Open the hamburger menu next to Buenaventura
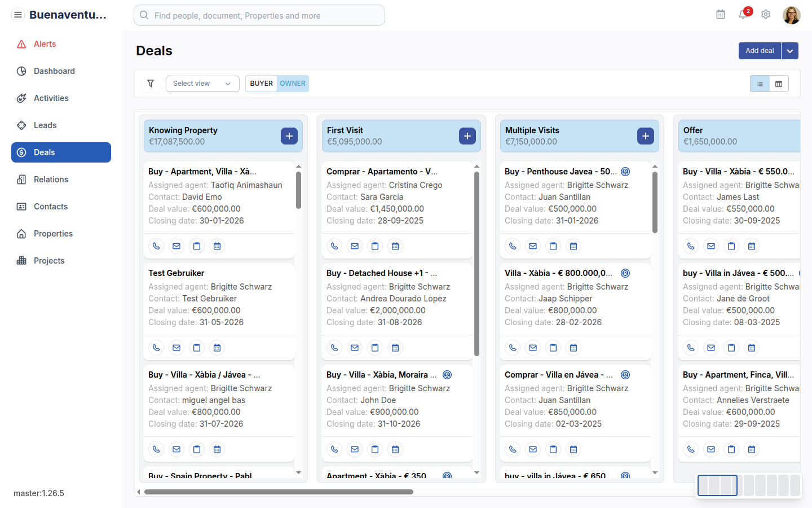This screenshot has width=812, height=508. pyautogui.click(x=18, y=15)
